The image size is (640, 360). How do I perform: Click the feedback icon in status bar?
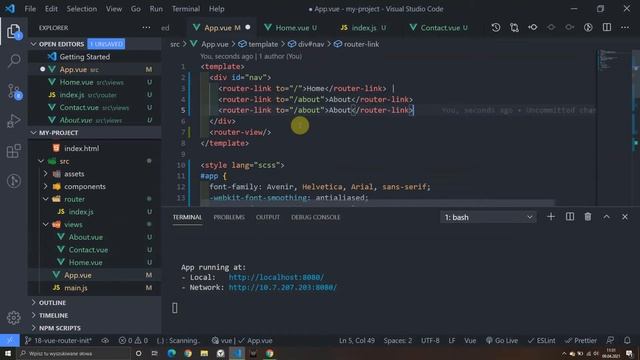[610, 340]
